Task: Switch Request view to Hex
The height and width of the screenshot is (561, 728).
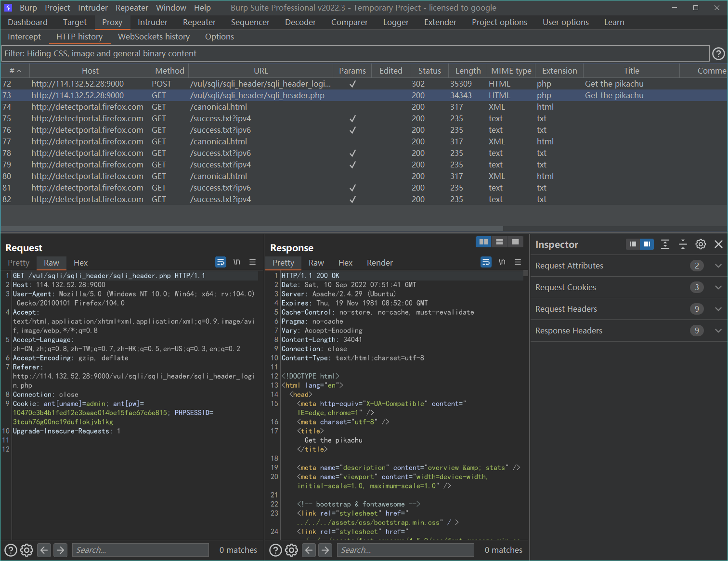Action: [80, 263]
